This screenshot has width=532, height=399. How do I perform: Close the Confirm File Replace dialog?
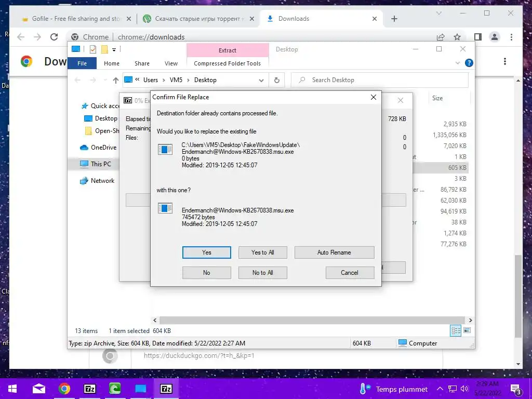tap(373, 97)
